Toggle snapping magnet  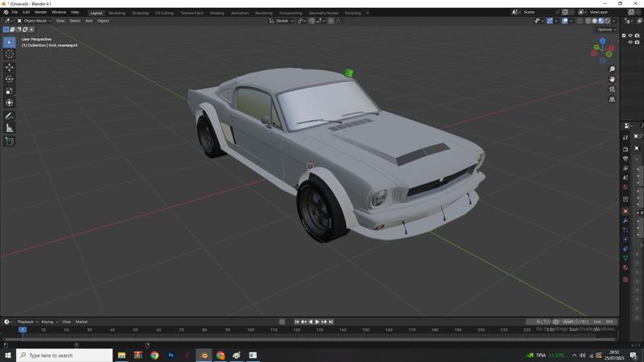pos(312,21)
